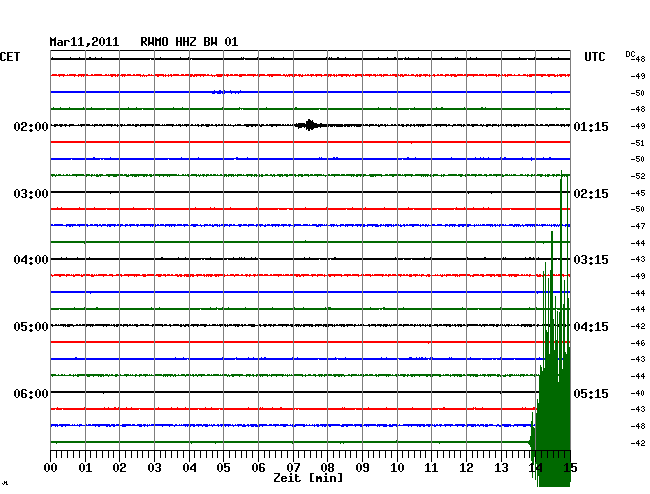Click the 05:15 UTC time label
The width and height of the screenshot is (650, 494).
click(591, 393)
